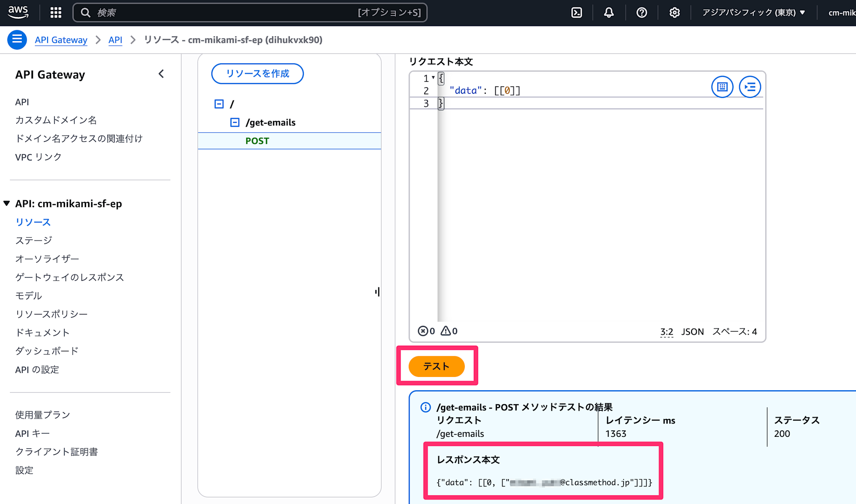
Task: Open 設定 at the bottom of the sidebar
Action: click(x=24, y=470)
